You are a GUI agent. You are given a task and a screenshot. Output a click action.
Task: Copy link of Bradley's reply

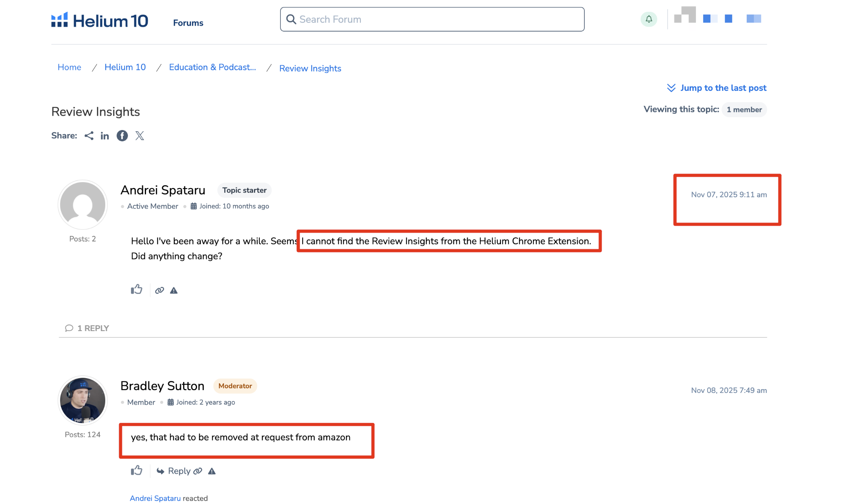click(198, 471)
